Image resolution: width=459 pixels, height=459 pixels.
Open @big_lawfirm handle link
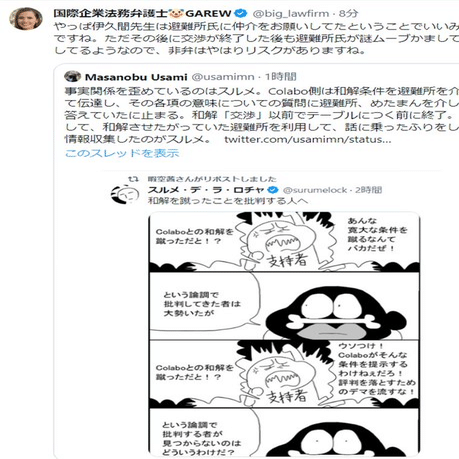click(291, 14)
